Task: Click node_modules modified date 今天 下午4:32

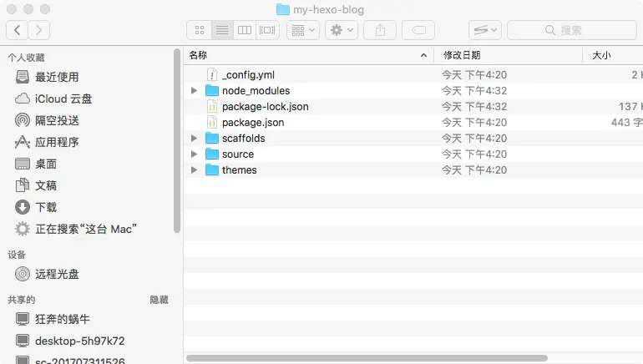Action: 474,91
